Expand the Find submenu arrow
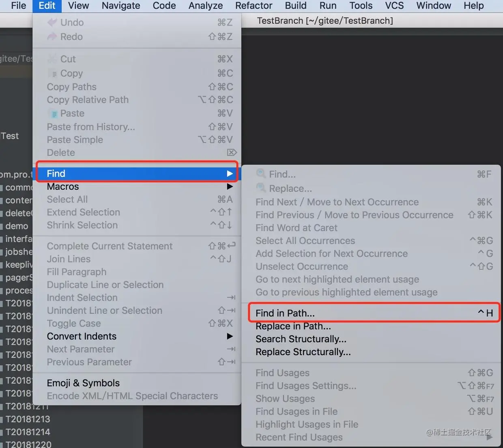Viewport: 503px width, 448px height. 230,174
